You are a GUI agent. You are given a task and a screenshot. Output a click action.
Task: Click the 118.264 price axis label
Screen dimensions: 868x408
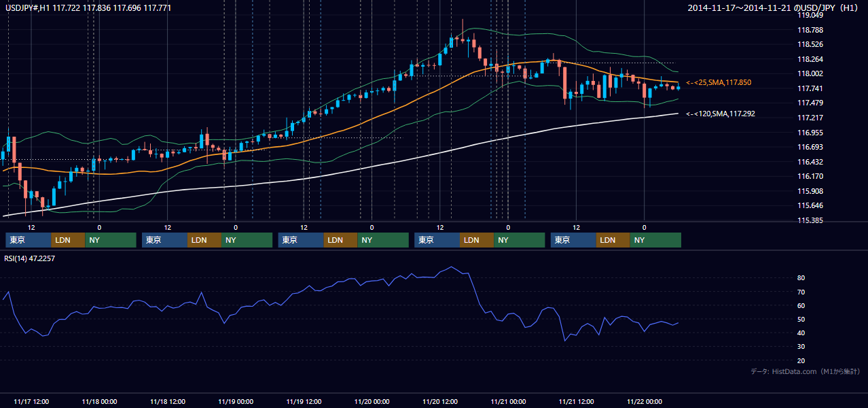pyautogui.click(x=810, y=59)
